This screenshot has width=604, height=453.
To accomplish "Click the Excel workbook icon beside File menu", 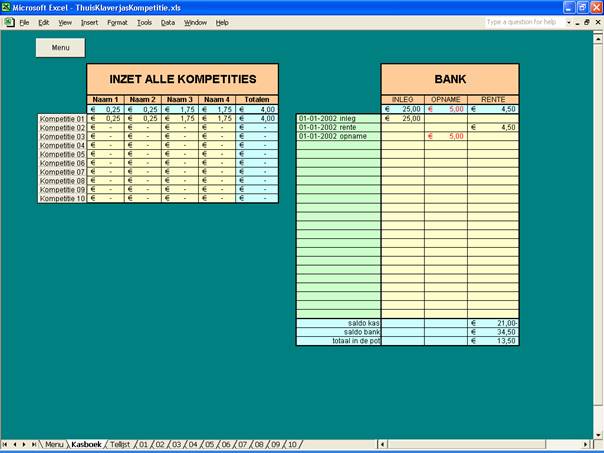I will click(x=9, y=22).
